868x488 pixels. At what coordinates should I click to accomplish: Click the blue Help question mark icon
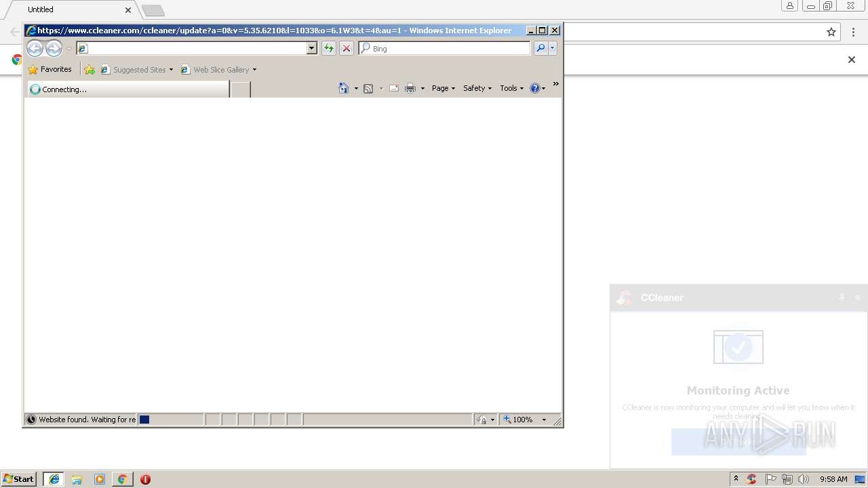[535, 88]
